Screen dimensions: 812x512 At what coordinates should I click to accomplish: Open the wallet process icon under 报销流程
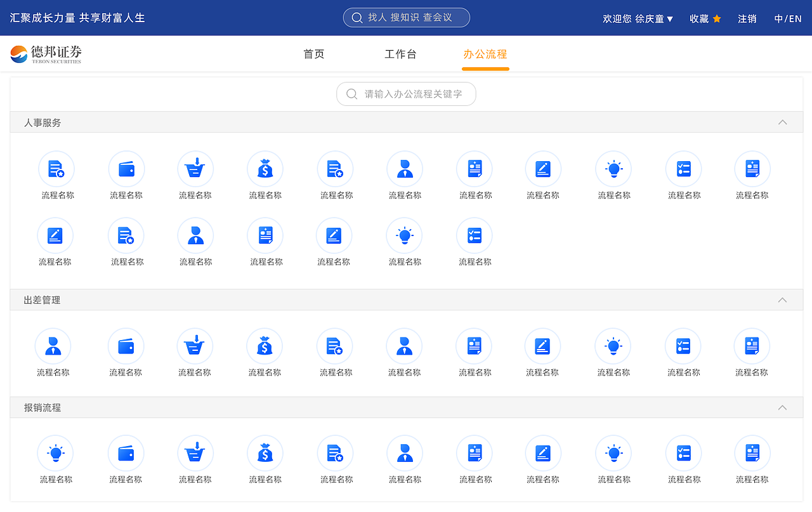point(126,454)
